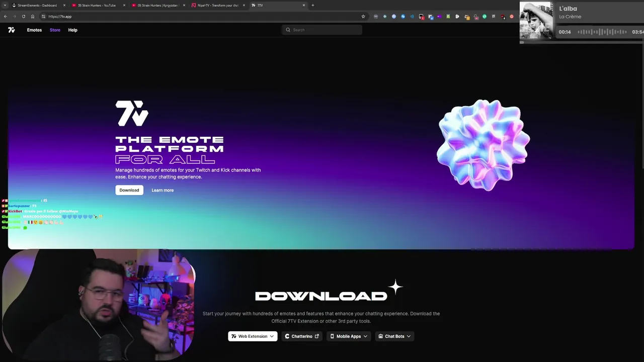
Task: Go back with the browser back arrow
Action: click(6, 17)
